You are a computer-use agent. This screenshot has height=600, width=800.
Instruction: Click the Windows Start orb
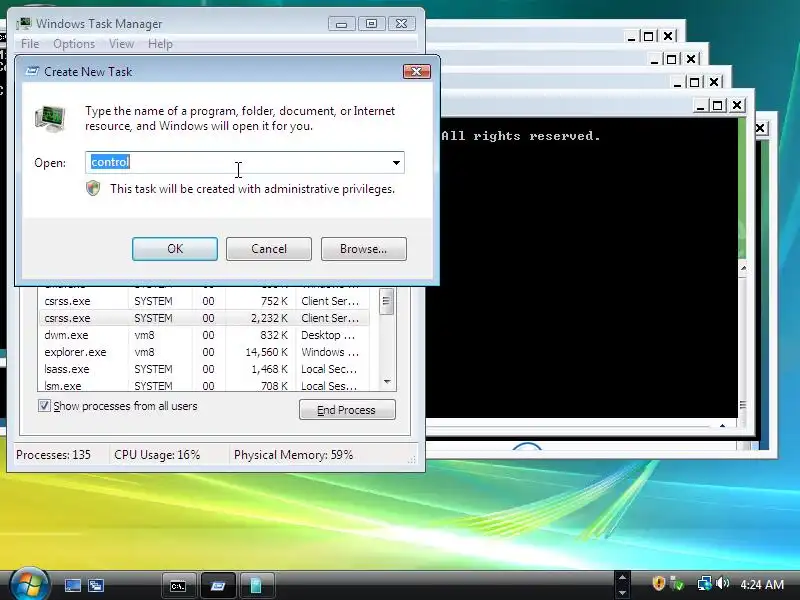(29, 584)
